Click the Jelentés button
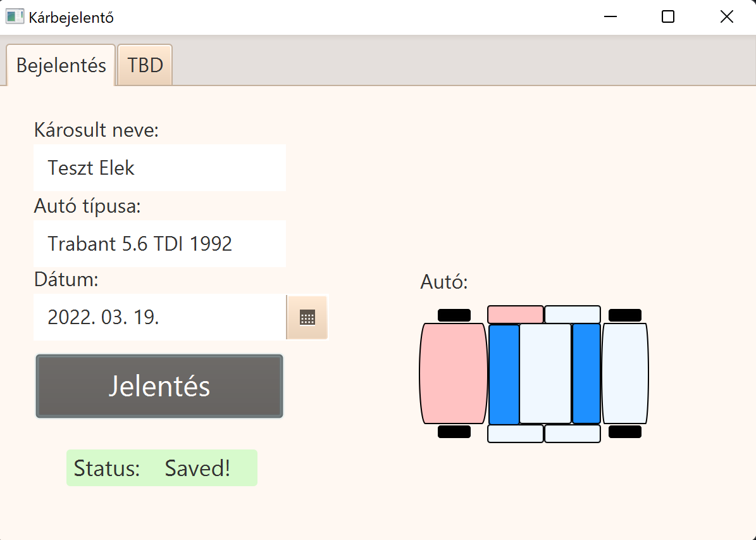This screenshot has width=756, height=540. click(x=159, y=386)
